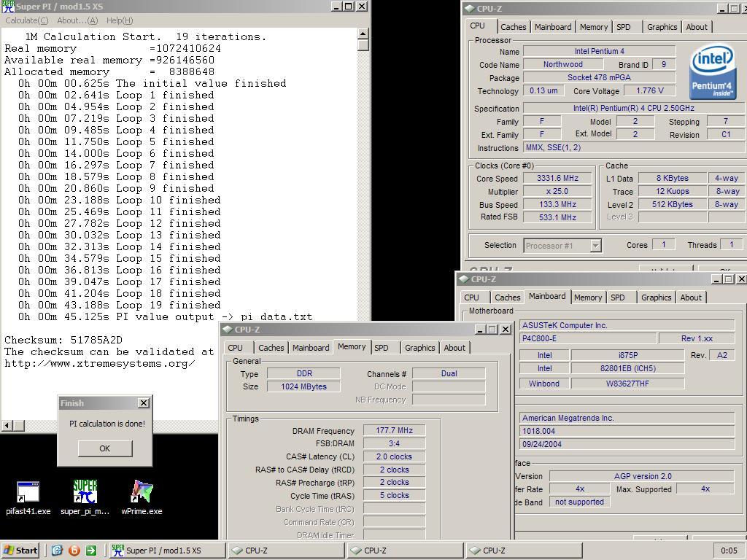Select About tab in Memory CPU-Z window

(454, 348)
